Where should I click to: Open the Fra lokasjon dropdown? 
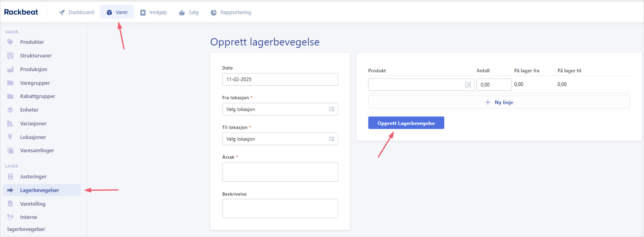click(280, 109)
